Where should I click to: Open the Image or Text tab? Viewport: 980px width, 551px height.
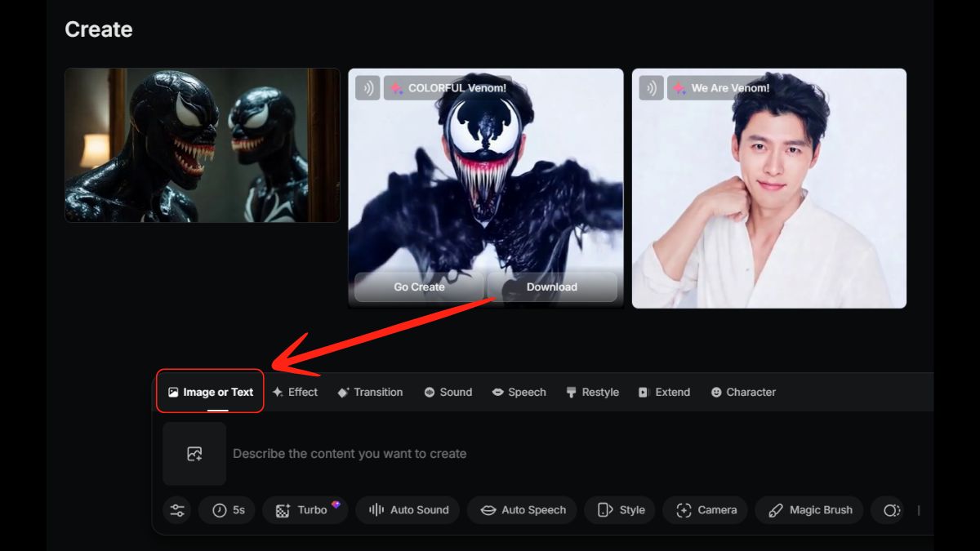click(x=211, y=392)
